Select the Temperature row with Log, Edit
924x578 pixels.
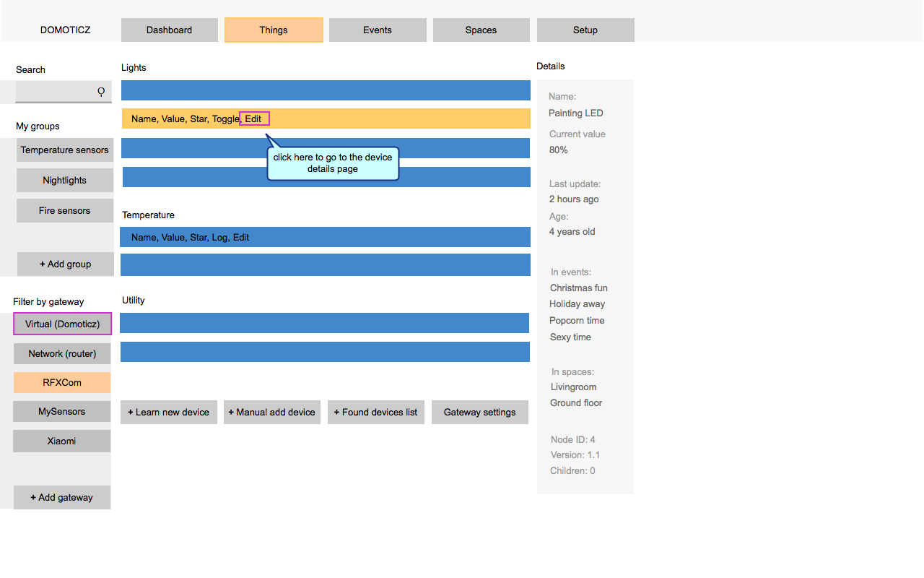pyautogui.click(x=325, y=237)
